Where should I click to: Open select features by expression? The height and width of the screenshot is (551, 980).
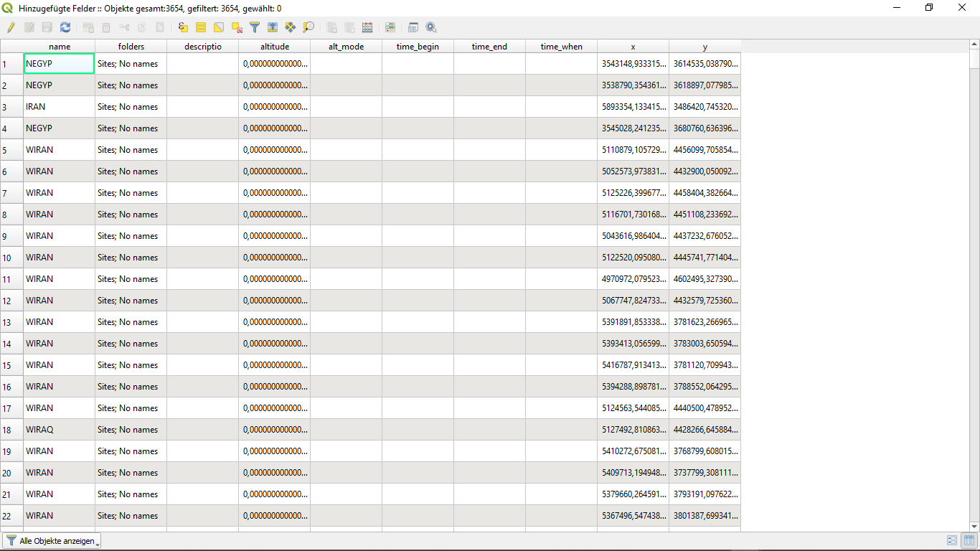point(183,27)
